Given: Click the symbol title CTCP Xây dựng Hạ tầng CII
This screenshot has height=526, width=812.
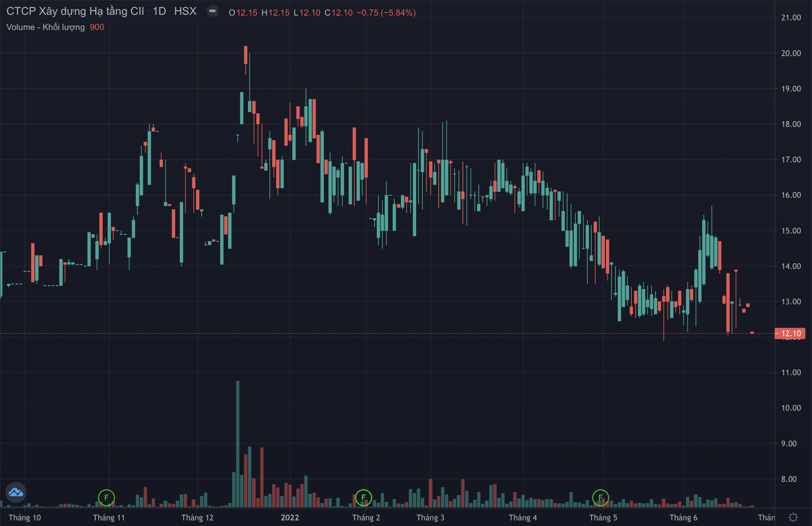Looking at the screenshot, I should (x=75, y=11).
